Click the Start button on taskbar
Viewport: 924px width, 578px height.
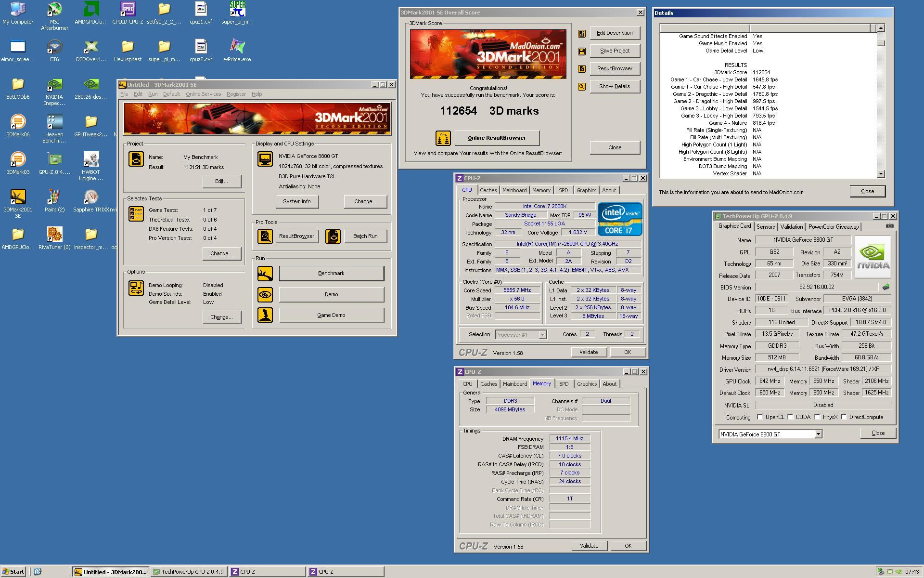13,572
